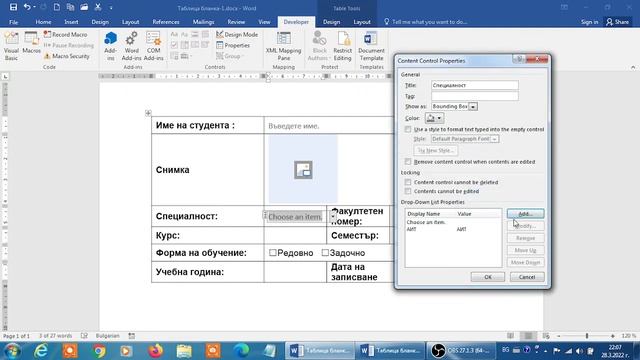
Task: Open the Style dropdown list
Action: tap(494, 139)
